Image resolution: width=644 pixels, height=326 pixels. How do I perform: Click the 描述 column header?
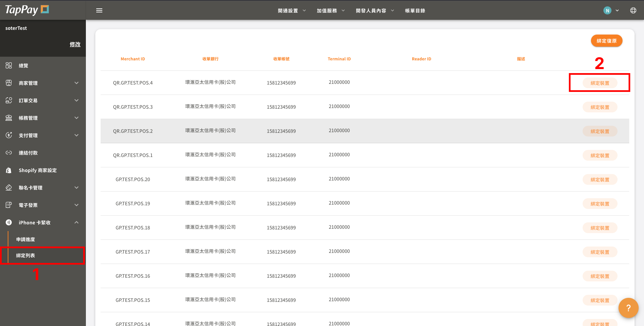coord(521,59)
